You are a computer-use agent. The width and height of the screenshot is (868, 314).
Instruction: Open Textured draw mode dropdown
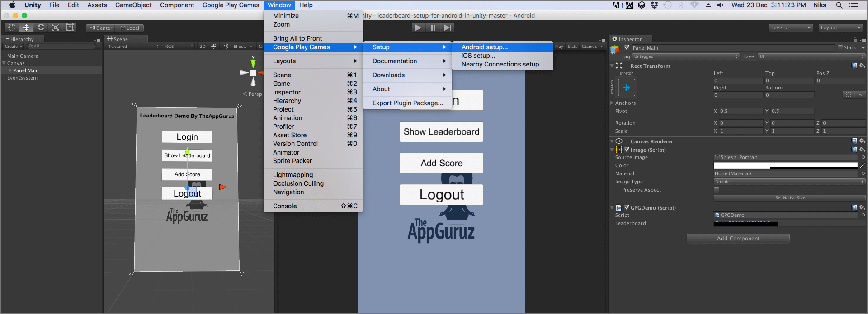coord(133,47)
